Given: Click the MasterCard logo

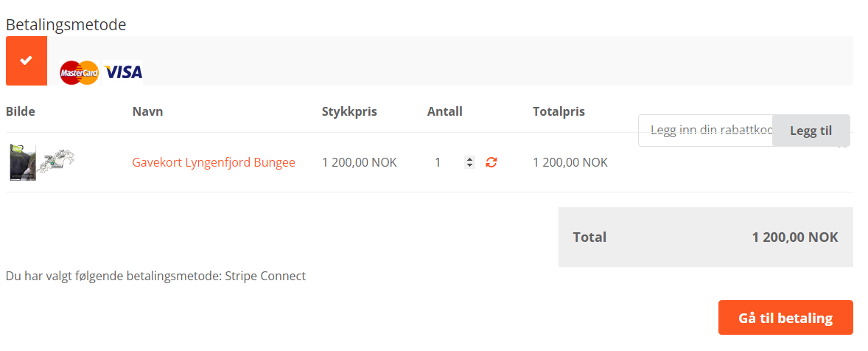Looking at the screenshot, I should 80,73.
